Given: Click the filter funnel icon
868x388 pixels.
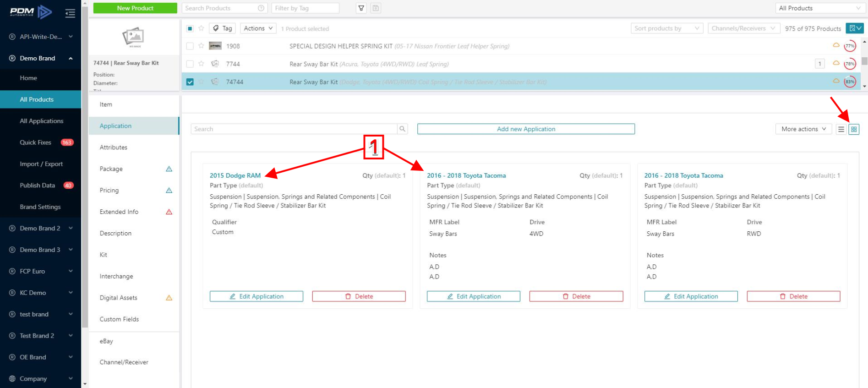Looking at the screenshot, I should coord(361,8).
